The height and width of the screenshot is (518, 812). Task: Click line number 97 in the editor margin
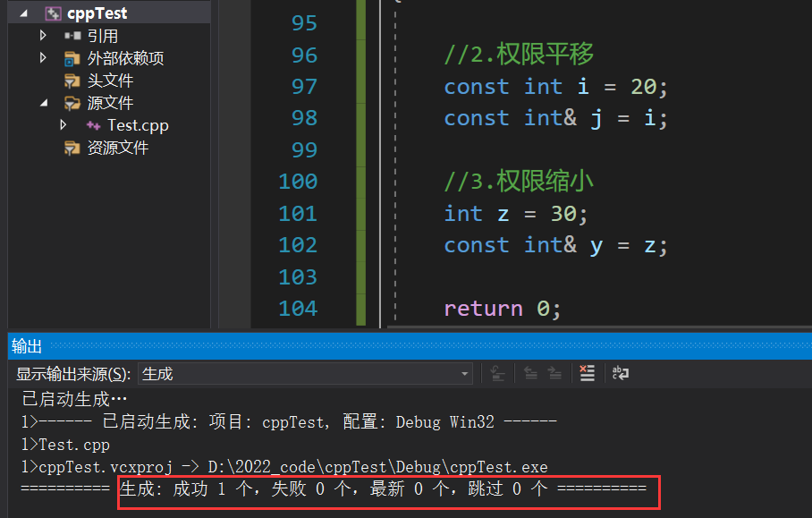pyautogui.click(x=303, y=86)
